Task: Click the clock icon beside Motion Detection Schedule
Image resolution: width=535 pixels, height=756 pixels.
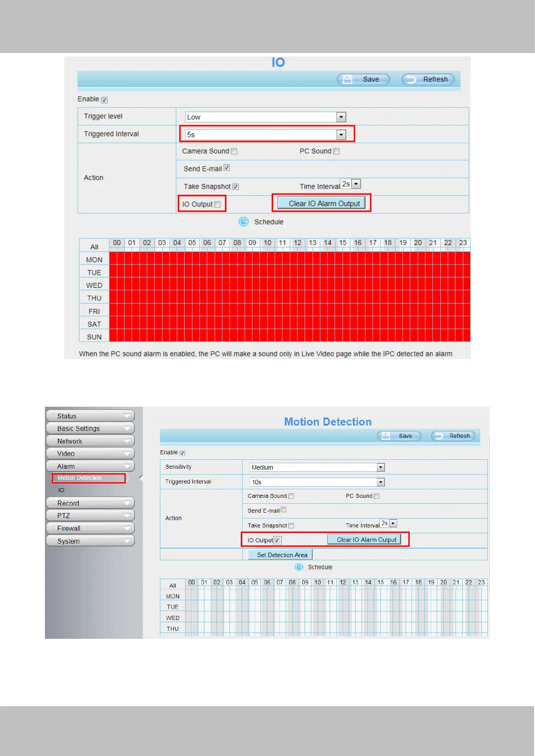Action: 299,567
